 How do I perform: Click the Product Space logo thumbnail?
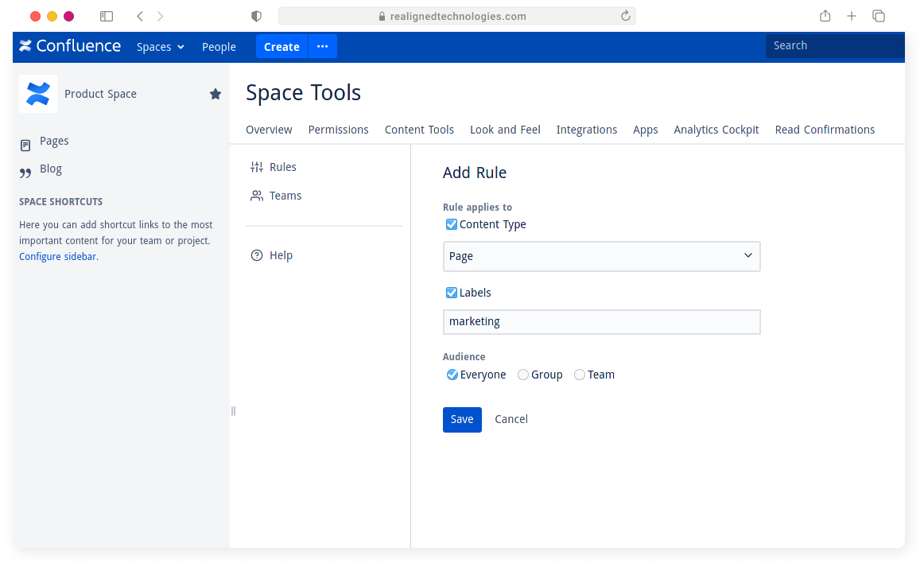pos(38,94)
